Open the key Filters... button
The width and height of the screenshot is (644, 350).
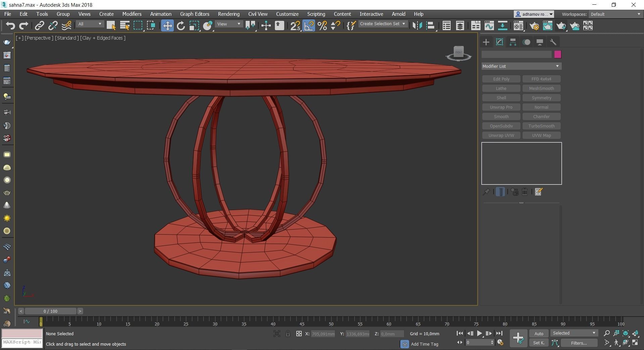point(579,343)
